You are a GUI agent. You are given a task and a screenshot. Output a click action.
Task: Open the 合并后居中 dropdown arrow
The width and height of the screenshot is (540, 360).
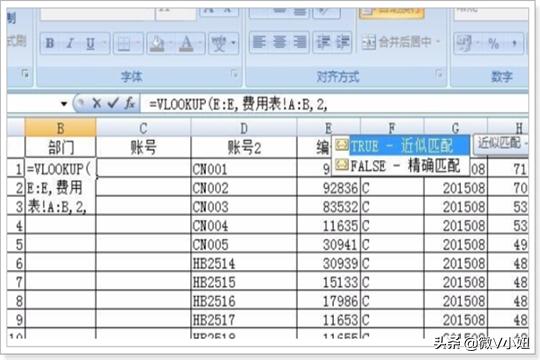[x=438, y=42]
